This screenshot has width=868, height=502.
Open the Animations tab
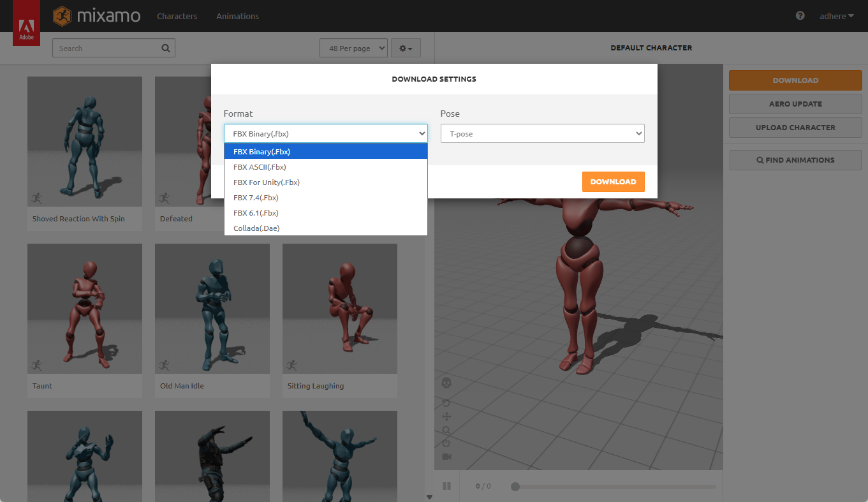point(237,16)
